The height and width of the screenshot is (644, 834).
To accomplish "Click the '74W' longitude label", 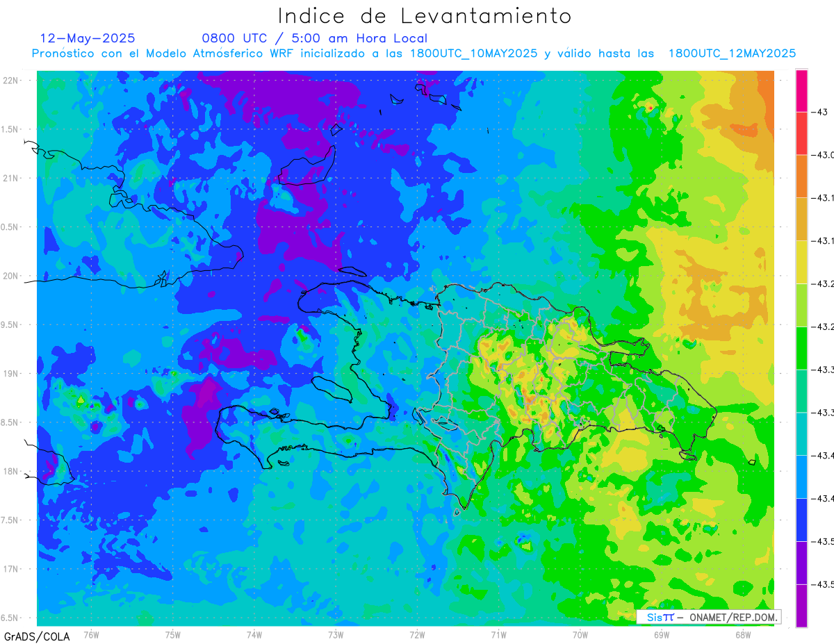I will (254, 634).
